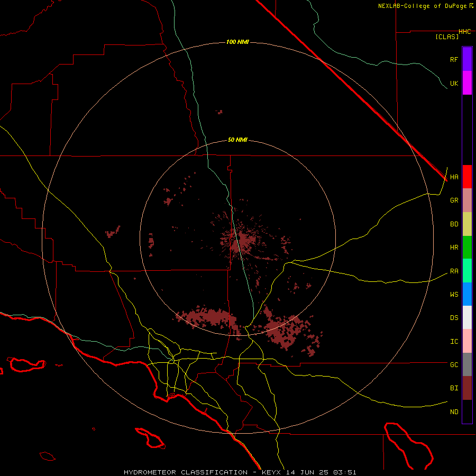Click the 'UK' legend label text
Screen dimensions: 476x476
coord(454,84)
